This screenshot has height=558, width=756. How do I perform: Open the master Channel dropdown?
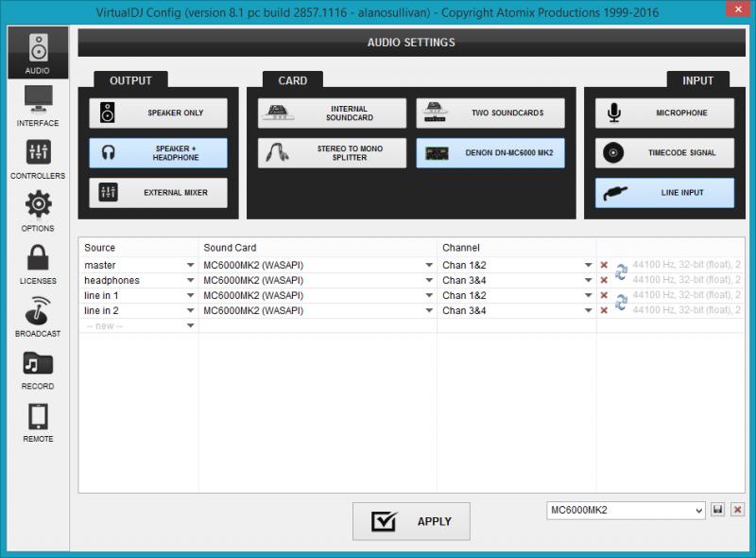pyautogui.click(x=588, y=266)
